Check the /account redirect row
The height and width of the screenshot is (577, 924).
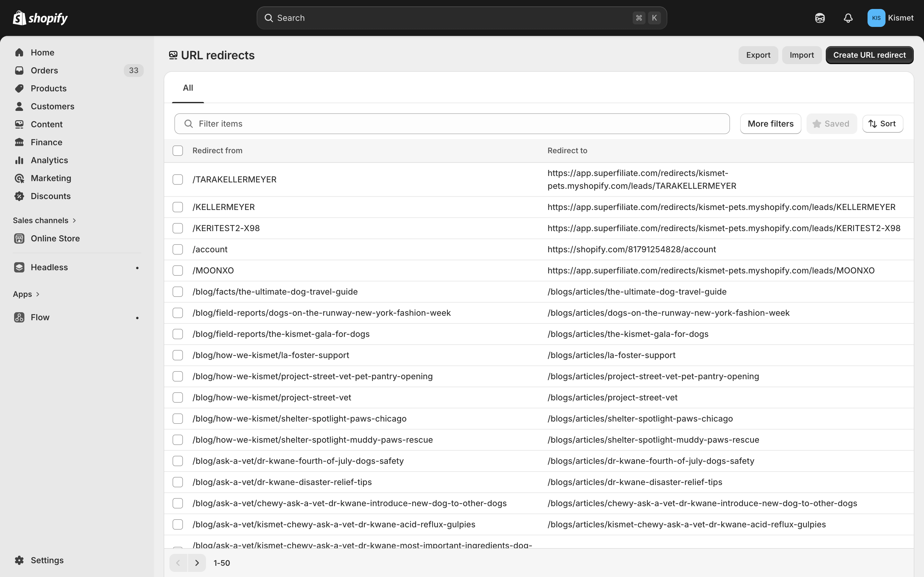(177, 250)
